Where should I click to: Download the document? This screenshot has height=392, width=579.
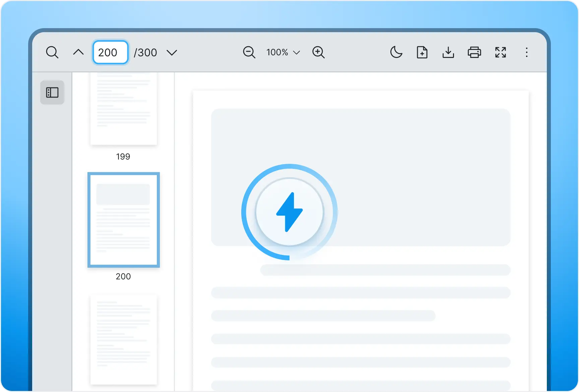click(x=448, y=52)
